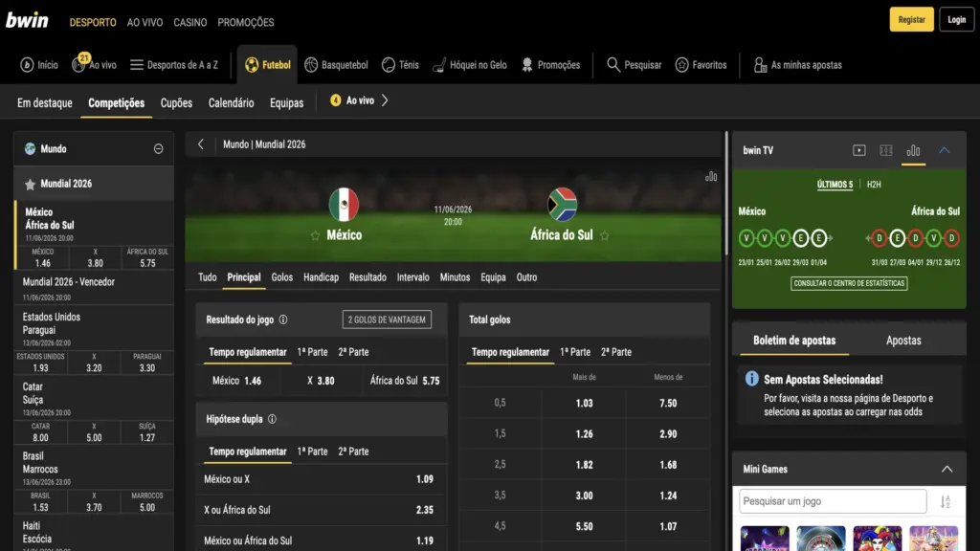The height and width of the screenshot is (551, 980).
Task: Pick Mais de 2,5 odds 1.82
Action: pos(585,465)
